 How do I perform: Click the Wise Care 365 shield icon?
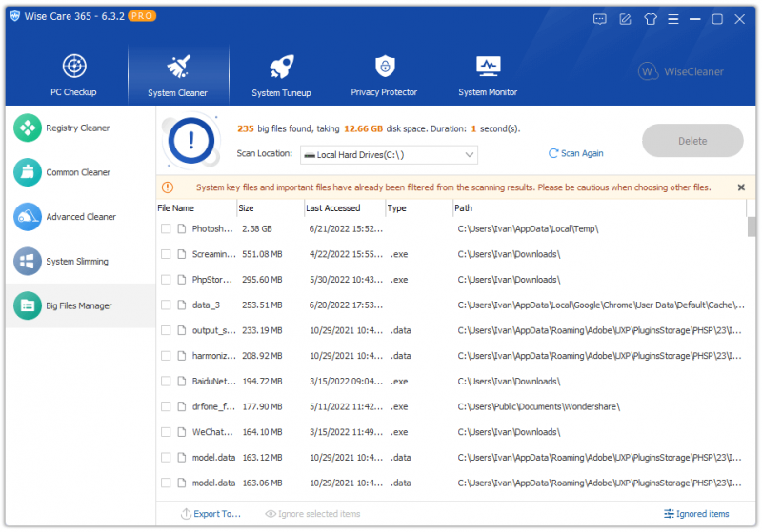[x=15, y=16]
